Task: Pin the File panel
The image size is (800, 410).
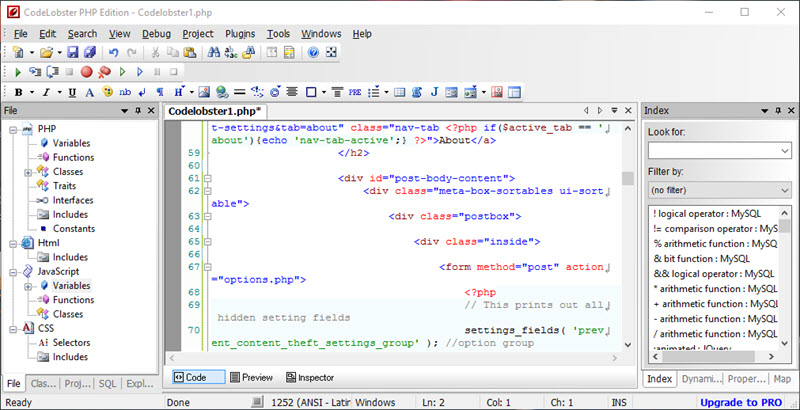Action: click(x=138, y=111)
